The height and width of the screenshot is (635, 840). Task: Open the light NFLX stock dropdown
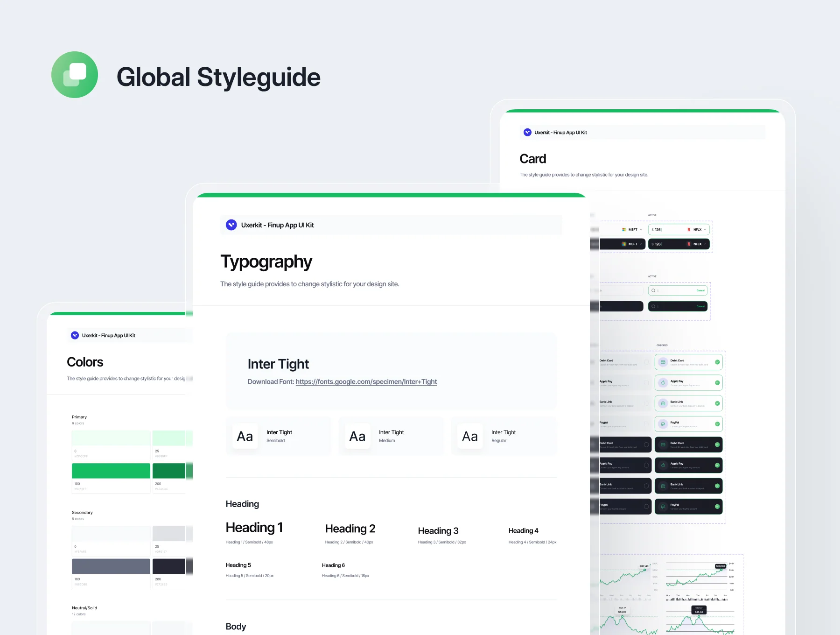pos(705,230)
